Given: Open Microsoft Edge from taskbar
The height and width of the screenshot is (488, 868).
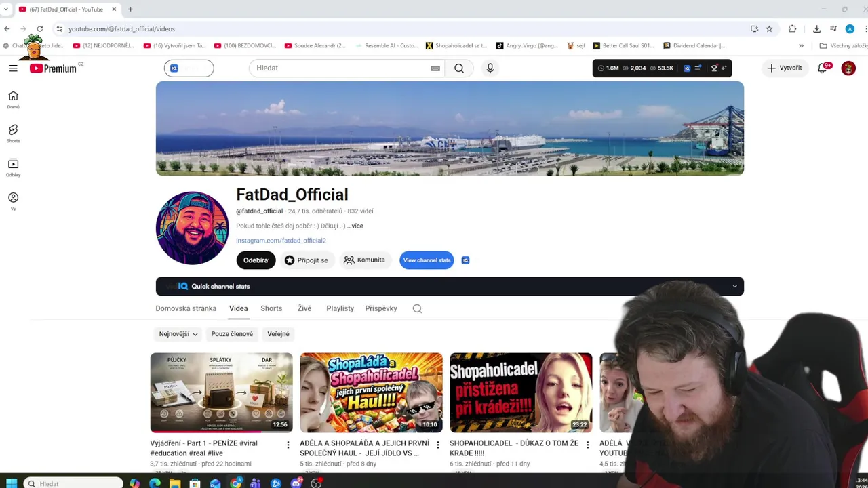Looking at the screenshot, I should click(x=155, y=483).
